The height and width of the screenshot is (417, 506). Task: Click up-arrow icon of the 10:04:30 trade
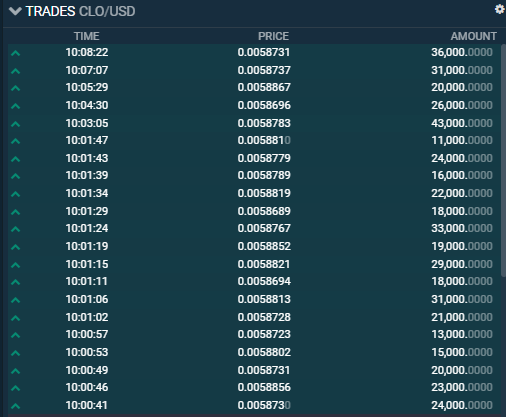(15, 106)
